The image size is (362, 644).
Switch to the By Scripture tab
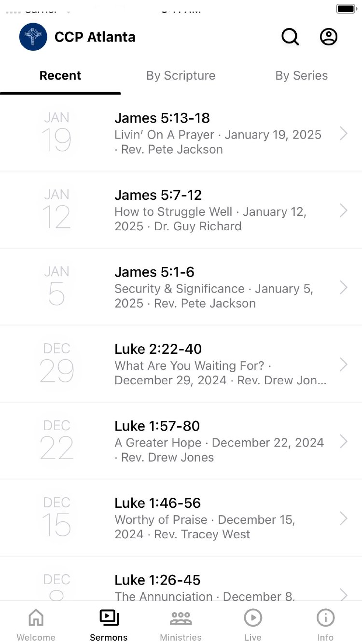(181, 76)
